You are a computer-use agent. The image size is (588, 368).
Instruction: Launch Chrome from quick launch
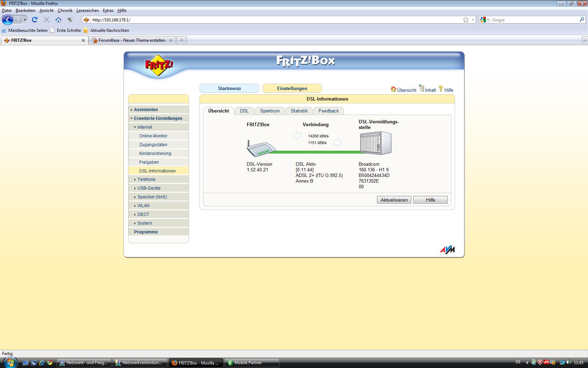[x=50, y=363]
